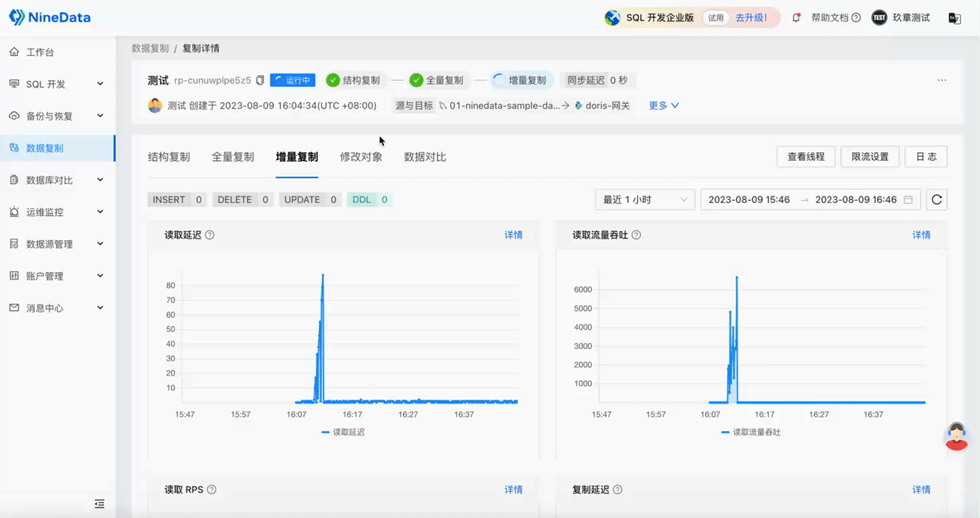View details via 详情 link on 读取延迟
Image resolution: width=980 pixels, height=518 pixels.
[x=513, y=234]
